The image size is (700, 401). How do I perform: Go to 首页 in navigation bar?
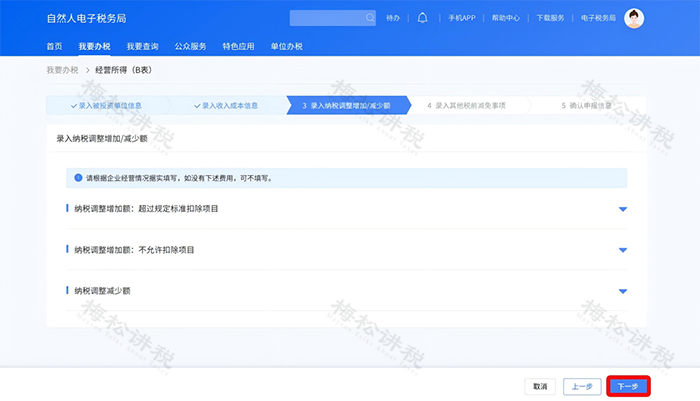(55, 46)
